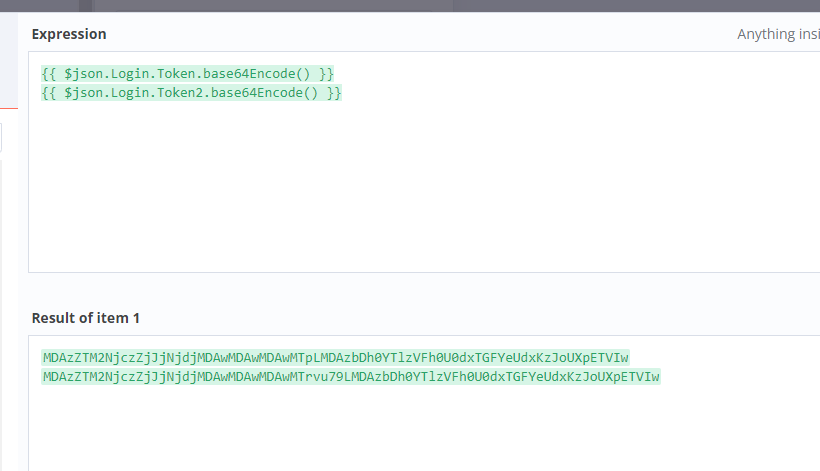The width and height of the screenshot is (820, 471).
Task: Select the result line containing MTrvu79LMDAz
Action: pos(351,377)
